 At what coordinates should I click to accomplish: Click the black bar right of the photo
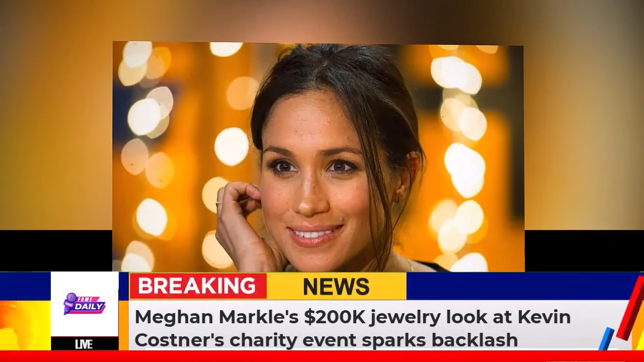coord(584,250)
